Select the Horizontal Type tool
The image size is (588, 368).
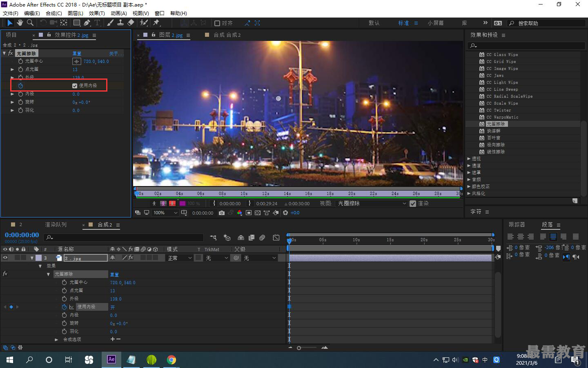coord(97,23)
